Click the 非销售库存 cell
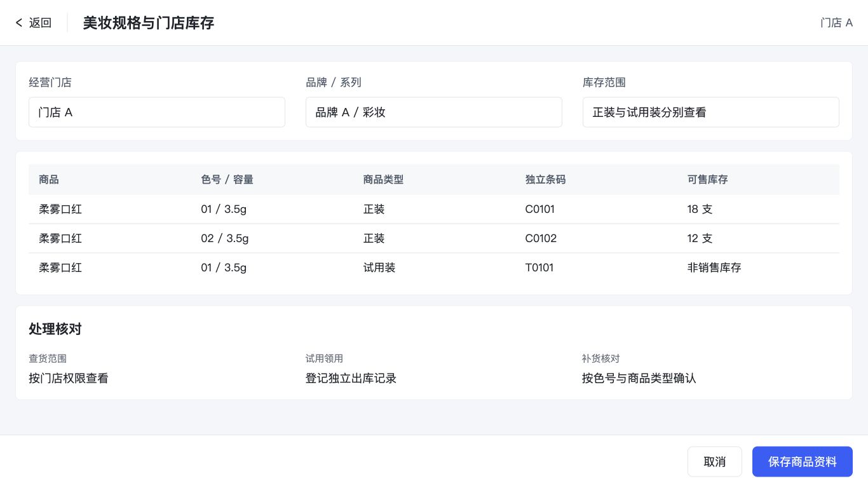The width and height of the screenshot is (868, 488). pos(714,268)
